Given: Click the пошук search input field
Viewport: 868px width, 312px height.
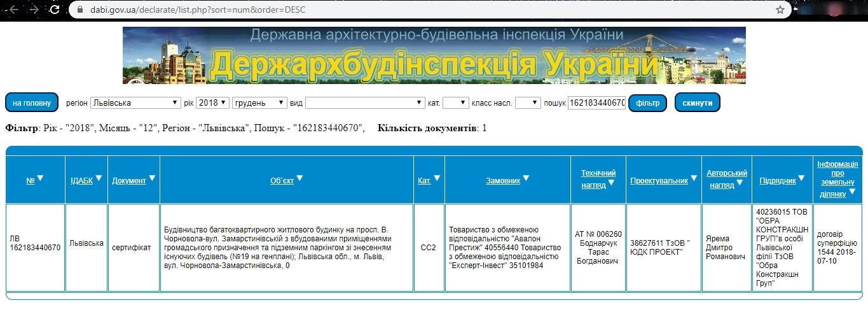Looking at the screenshot, I should (x=596, y=103).
